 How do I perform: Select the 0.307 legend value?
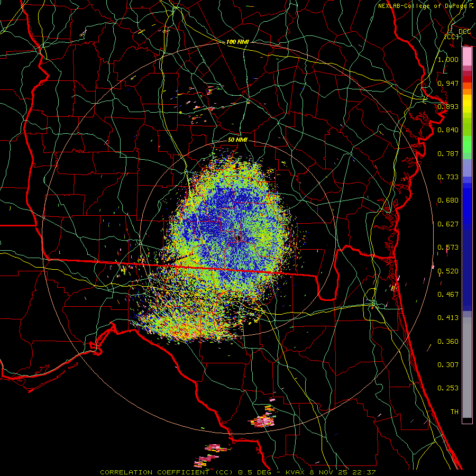pyautogui.click(x=448, y=365)
